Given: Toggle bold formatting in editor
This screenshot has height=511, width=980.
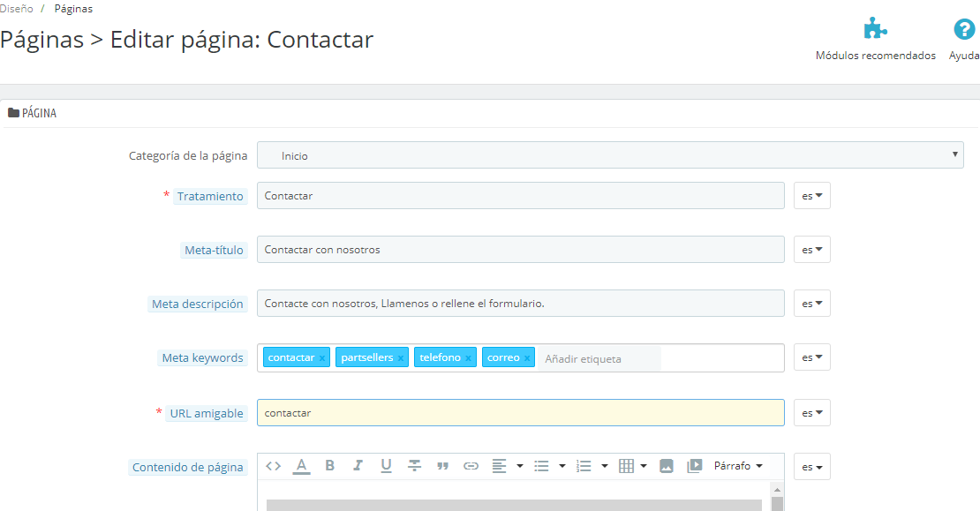Looking at the screenshot, I should click(330, 465).
